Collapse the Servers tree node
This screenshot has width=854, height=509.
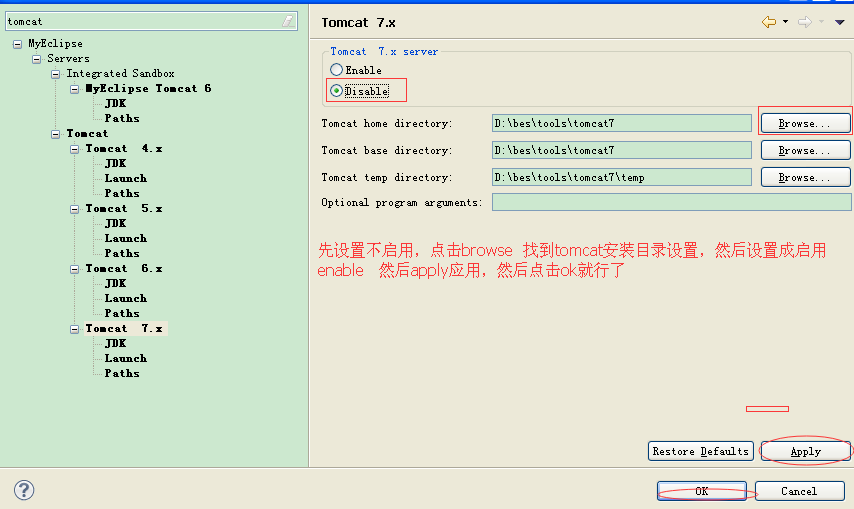(x=36, y=59)
